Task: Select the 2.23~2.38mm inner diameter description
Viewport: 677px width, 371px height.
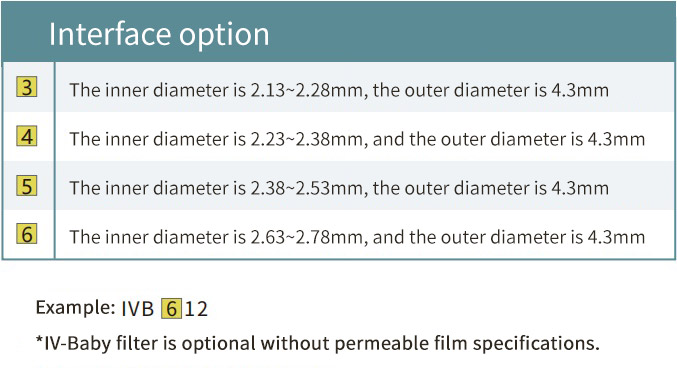Action: click(357, 139)
